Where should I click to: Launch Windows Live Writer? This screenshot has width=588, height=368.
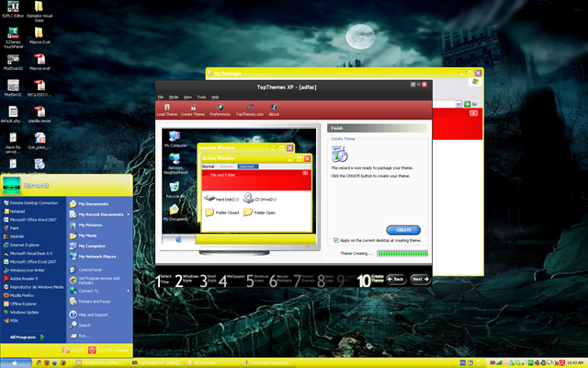click(24, 270)
